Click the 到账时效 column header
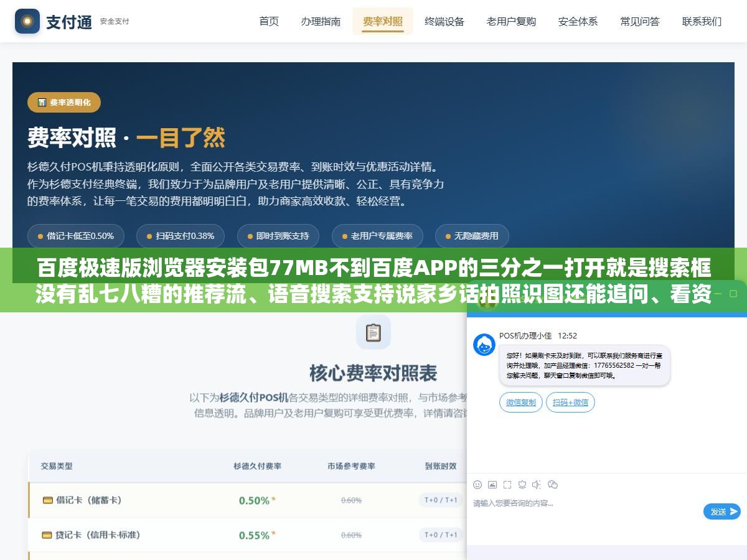This screenshot has width=747, height=560. pos(441,466)
